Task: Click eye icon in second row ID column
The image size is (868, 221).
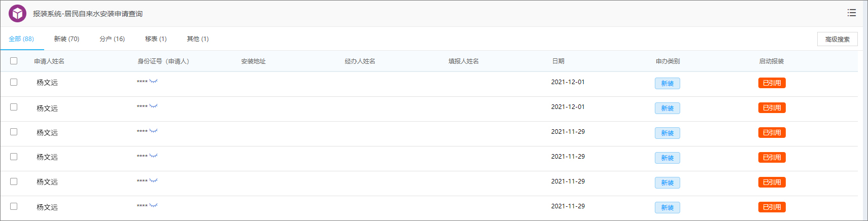Action: 153,106
